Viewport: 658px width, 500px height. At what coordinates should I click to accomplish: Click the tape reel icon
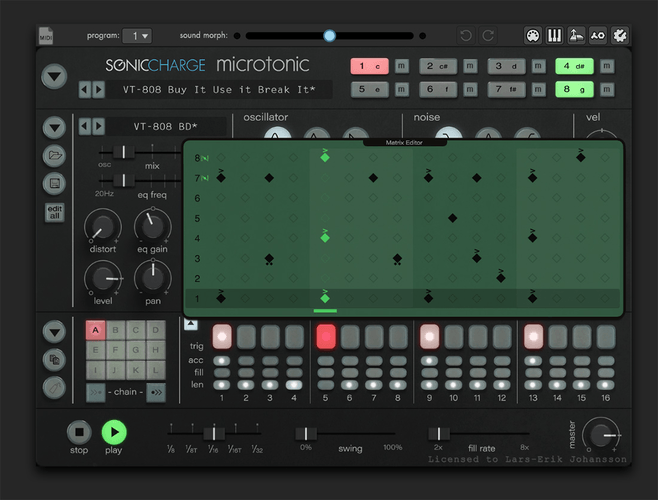tap(598, 36)
